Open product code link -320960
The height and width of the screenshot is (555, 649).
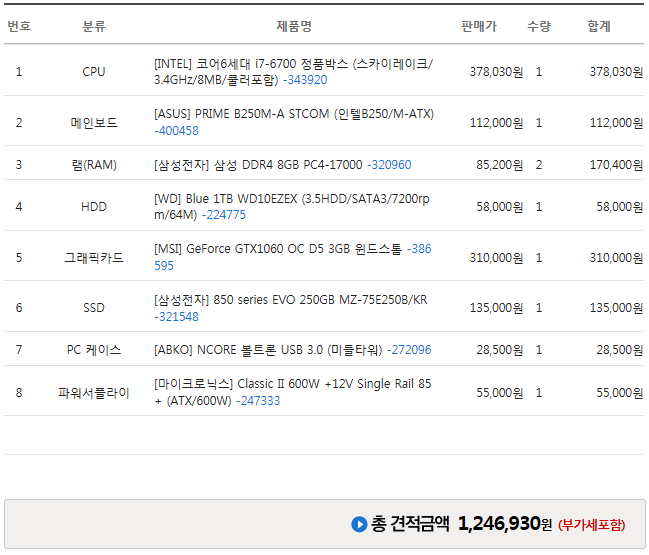389,165
